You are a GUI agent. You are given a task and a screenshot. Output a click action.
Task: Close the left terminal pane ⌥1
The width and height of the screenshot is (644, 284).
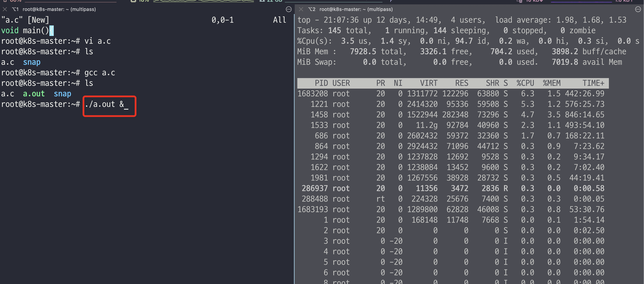(x=5, y=9)
